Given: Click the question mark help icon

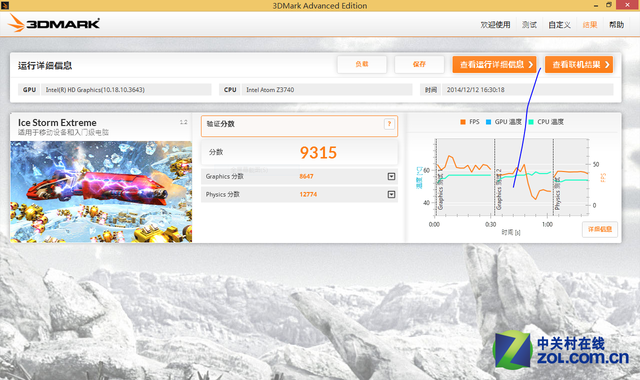Looking at the screenshot, I should (x=389, y=124).
